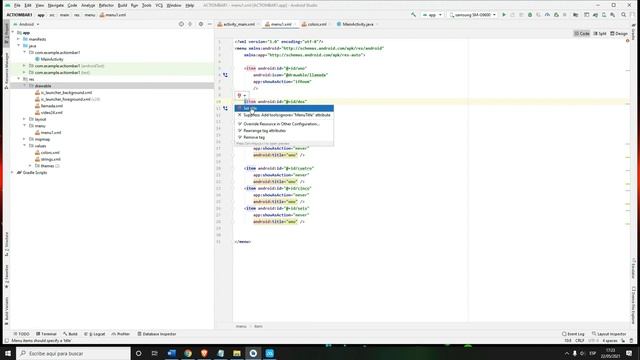
Task: Run the app with the green play icon
Action: point(504,15)
